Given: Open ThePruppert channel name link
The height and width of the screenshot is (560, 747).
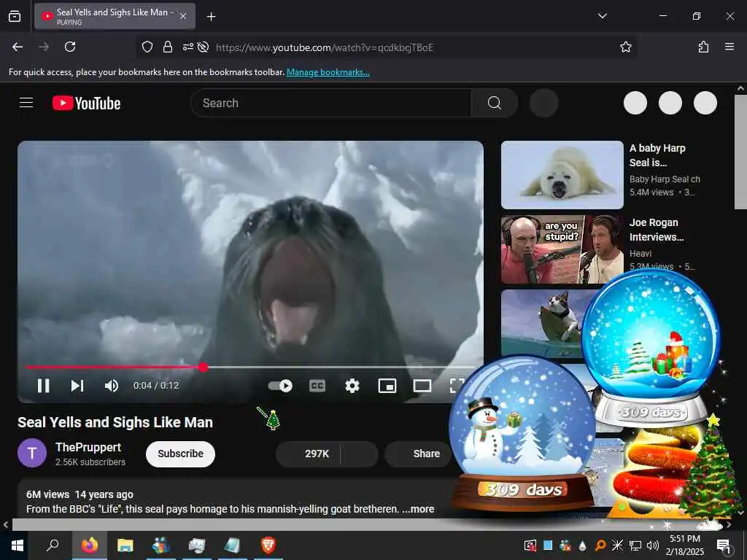Looking at the screenshot, I should click(88, 448).
